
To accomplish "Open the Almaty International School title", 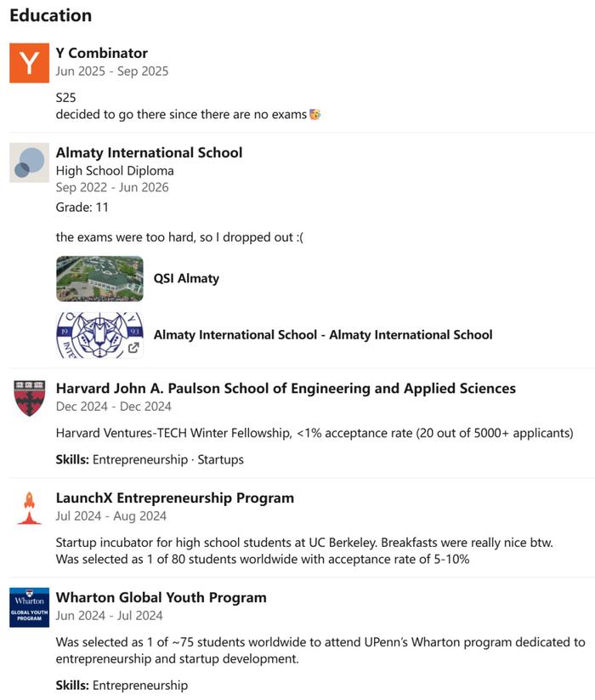I will click(149, 153).
